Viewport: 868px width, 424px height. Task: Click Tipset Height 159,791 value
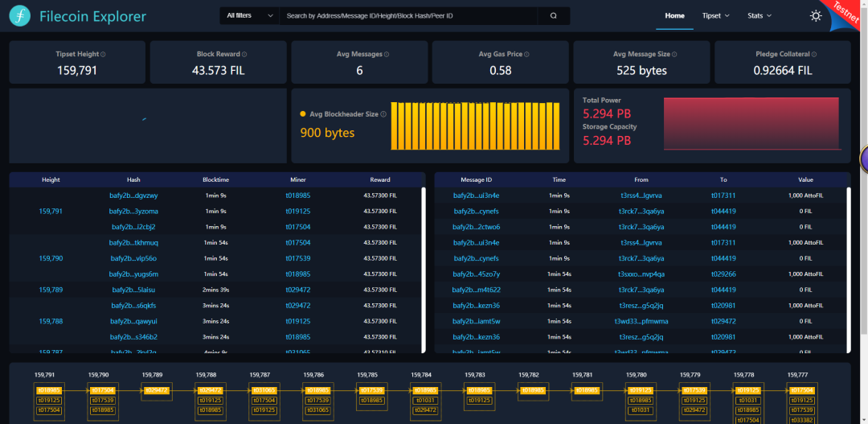[x=77, y=70]
